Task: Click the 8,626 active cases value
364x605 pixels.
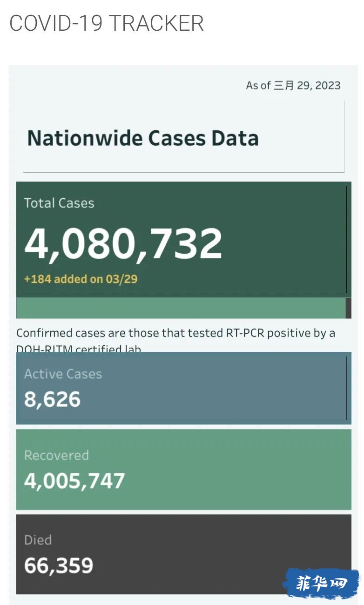Action: [x=52, y=399]
